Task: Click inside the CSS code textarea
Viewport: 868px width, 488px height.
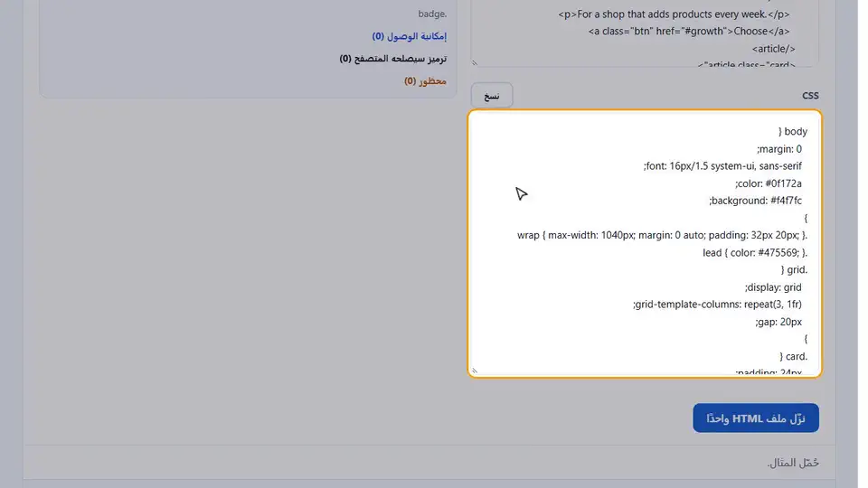Action: tap(645, 243)
